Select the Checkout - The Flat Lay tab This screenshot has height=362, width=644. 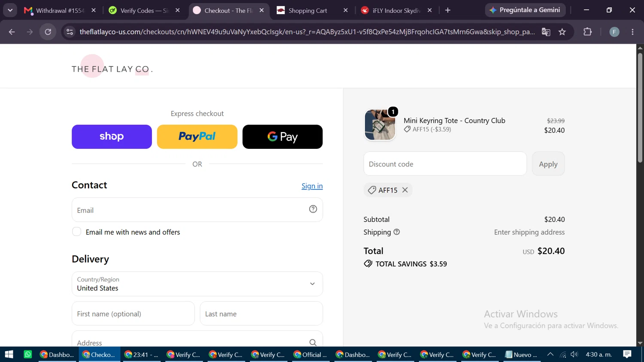[228, 10]
